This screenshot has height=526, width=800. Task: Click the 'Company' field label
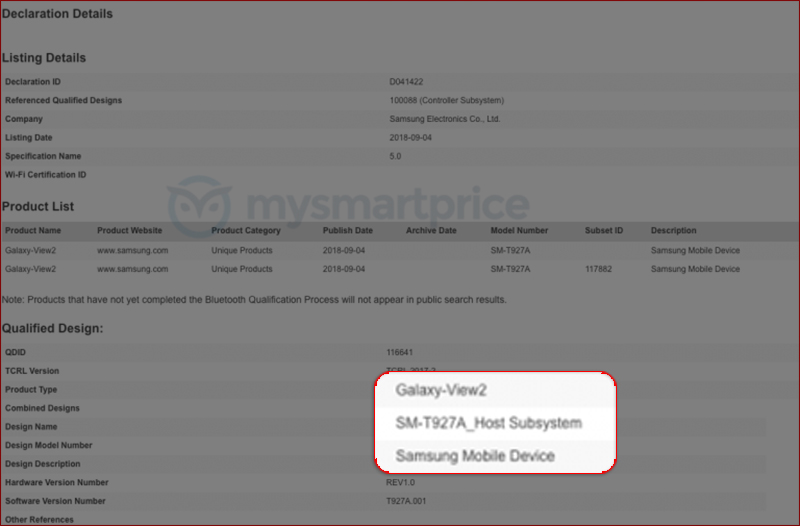[x=24, y=119]
